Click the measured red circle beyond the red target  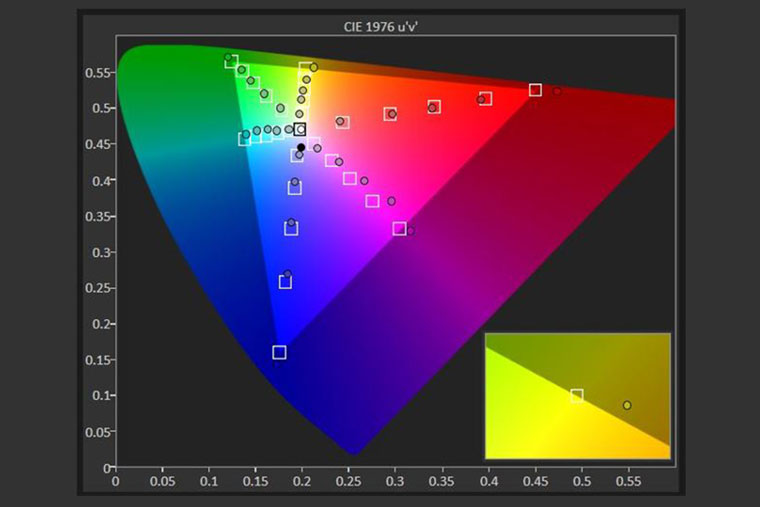coord(557,91)
